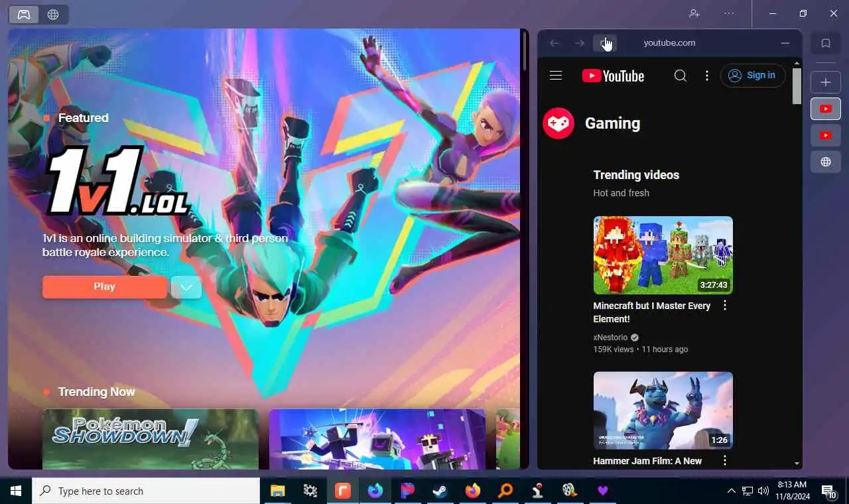Click the Gaming heading

(612, 123)
